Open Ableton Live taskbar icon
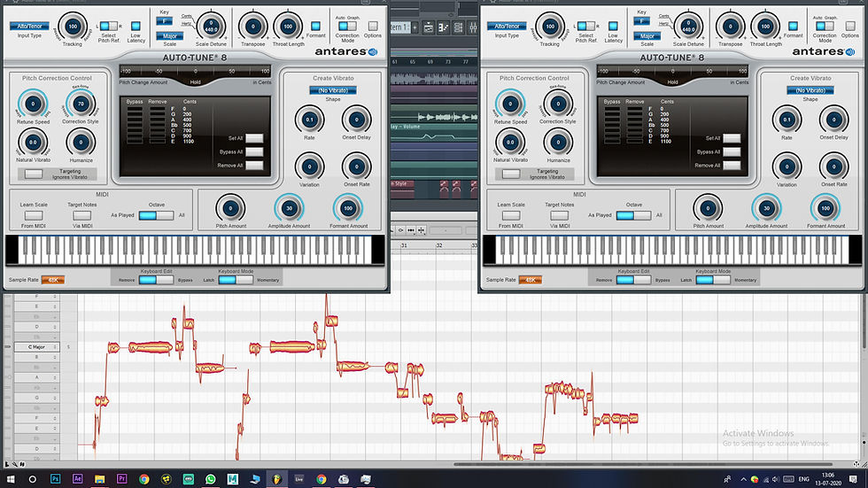 299,479
